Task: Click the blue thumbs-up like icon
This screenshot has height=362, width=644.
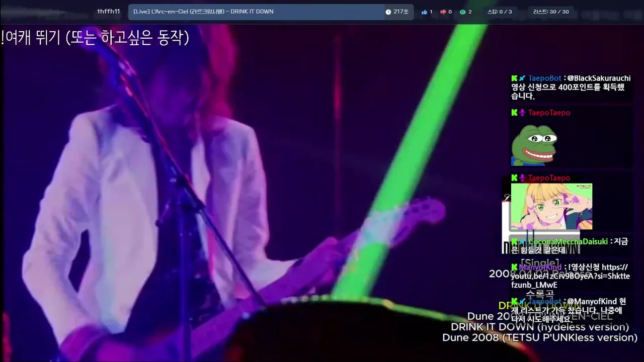Action: pos(424,12)
